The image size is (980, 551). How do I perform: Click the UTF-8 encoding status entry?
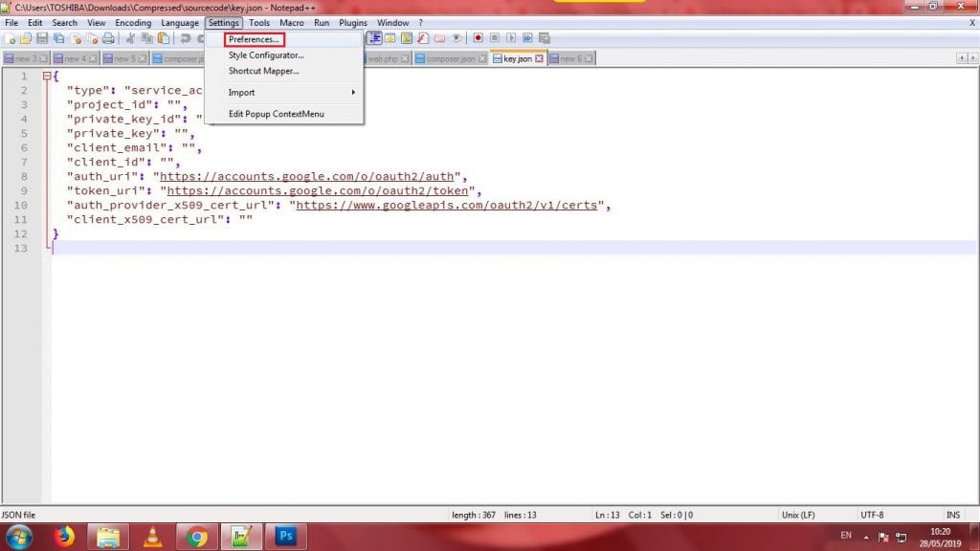pyautogui.click(x=872, y=516)
